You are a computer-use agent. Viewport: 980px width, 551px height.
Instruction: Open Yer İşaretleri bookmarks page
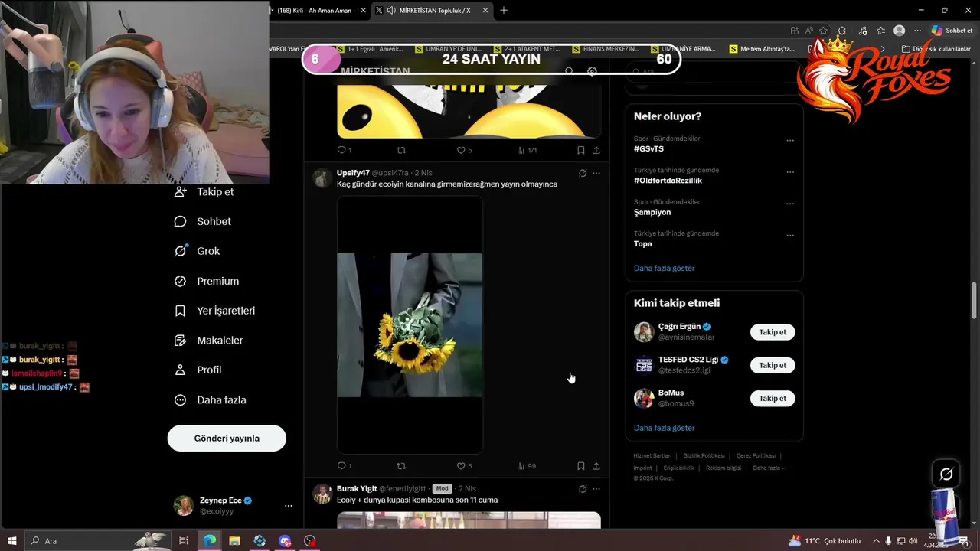pos(214,311)
